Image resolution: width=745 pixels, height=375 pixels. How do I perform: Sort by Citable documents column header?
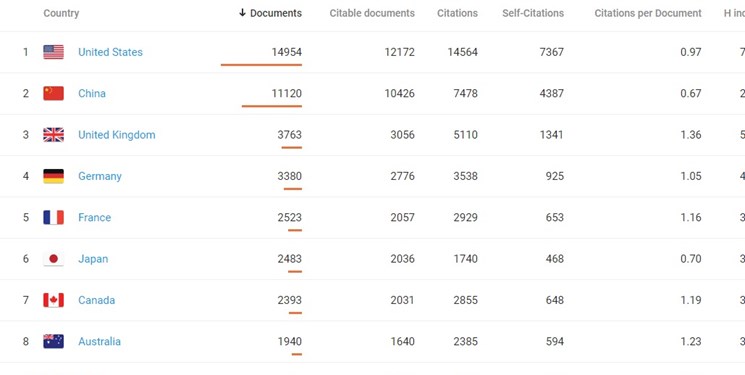(x=372, y=13)
